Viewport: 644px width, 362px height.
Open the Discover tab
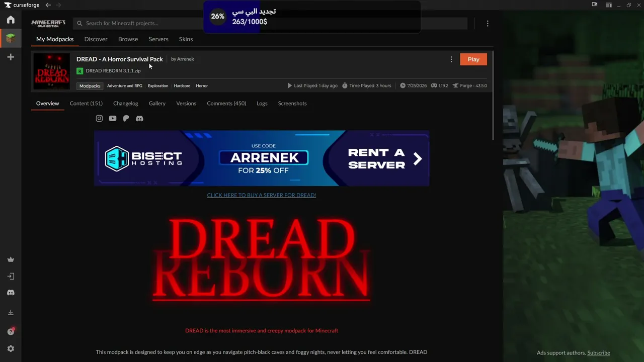(x=96, y=39)
